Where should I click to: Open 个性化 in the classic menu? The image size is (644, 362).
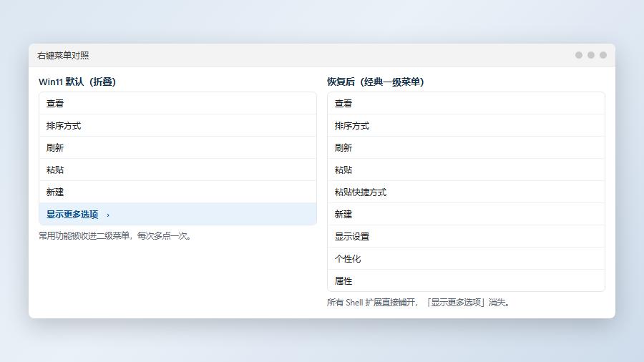tap(466, 258)
